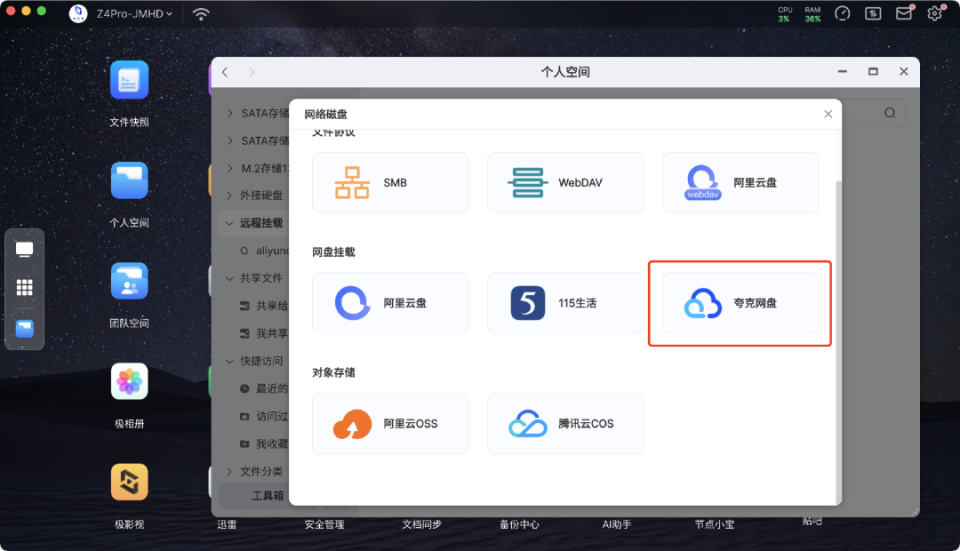The height and width of the screenshot is (551, 960).
Task: Choose the WebDAV protocol card
Action: click(x=565, y=182)
